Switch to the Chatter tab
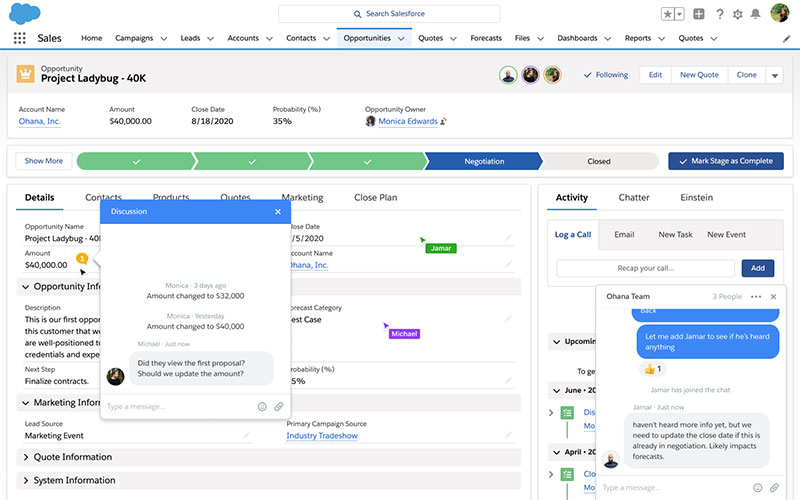Image resolution: width=800 pixels, height=500 pixels. (x=634, y=198)
